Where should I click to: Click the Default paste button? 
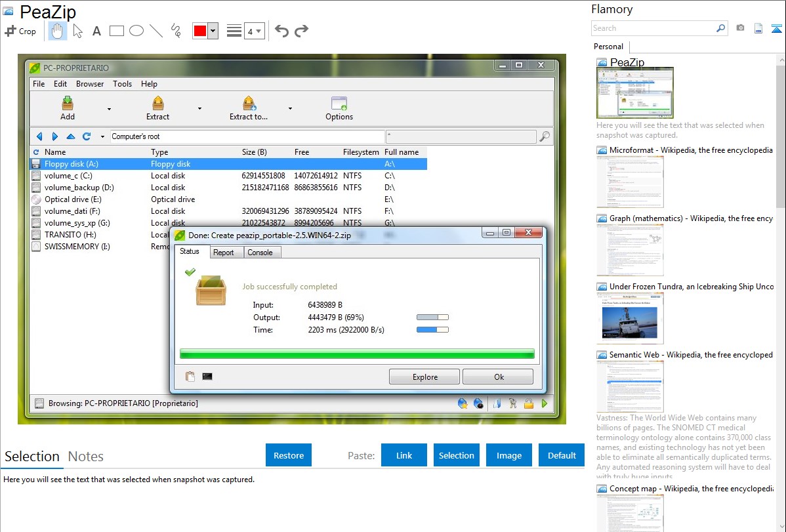pyautogui.click(x=562, y=455)
